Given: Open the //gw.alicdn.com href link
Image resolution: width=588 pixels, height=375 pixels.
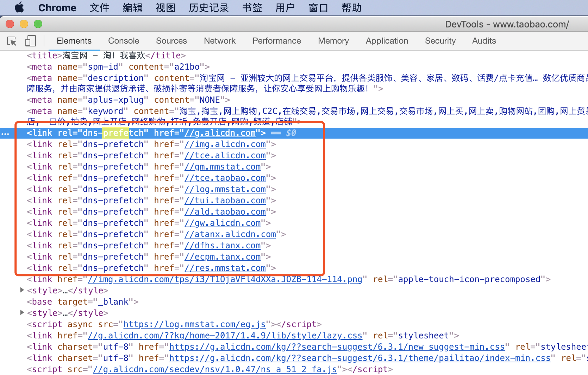Looking at the screenshot, I should coord(223,223).
